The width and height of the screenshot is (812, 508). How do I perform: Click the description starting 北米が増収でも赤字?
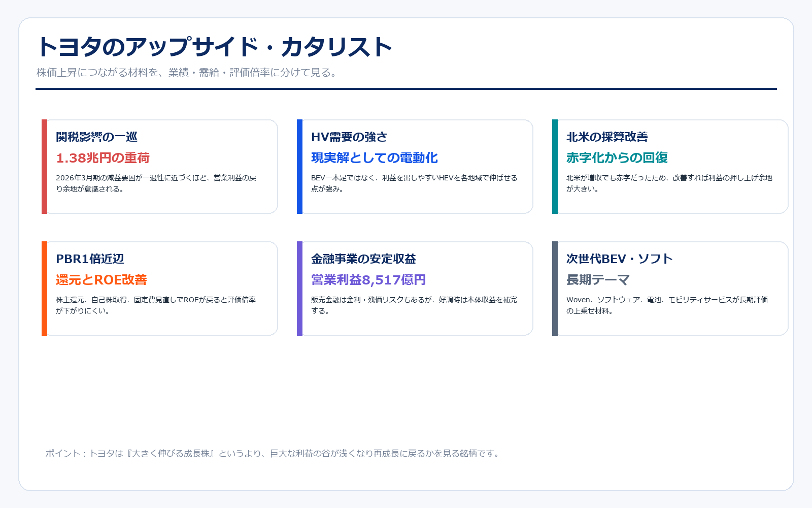(669, 183)
